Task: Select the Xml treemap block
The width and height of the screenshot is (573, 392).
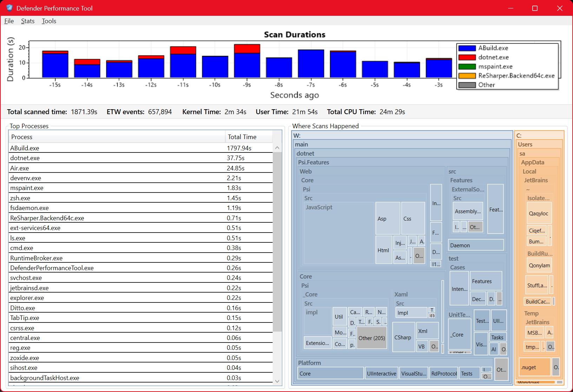Action: (427, 331)
